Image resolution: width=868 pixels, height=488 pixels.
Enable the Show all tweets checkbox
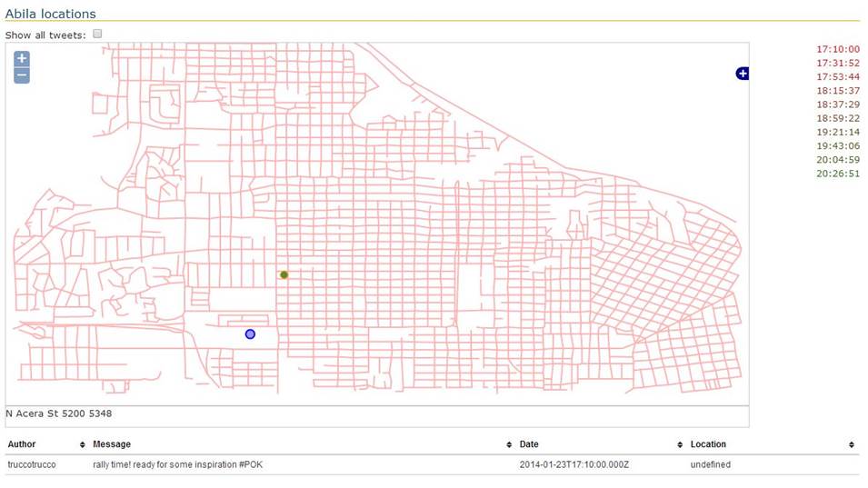coord(97,34)
